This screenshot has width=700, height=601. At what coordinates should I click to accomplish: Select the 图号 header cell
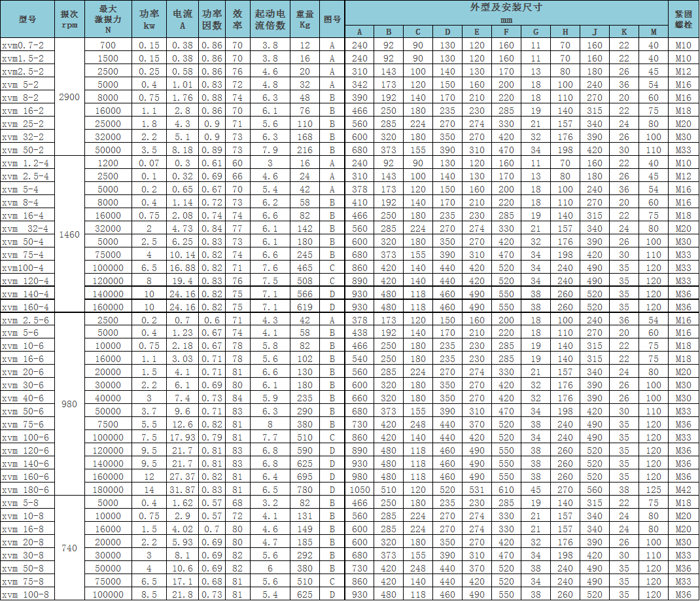(332, 20)
